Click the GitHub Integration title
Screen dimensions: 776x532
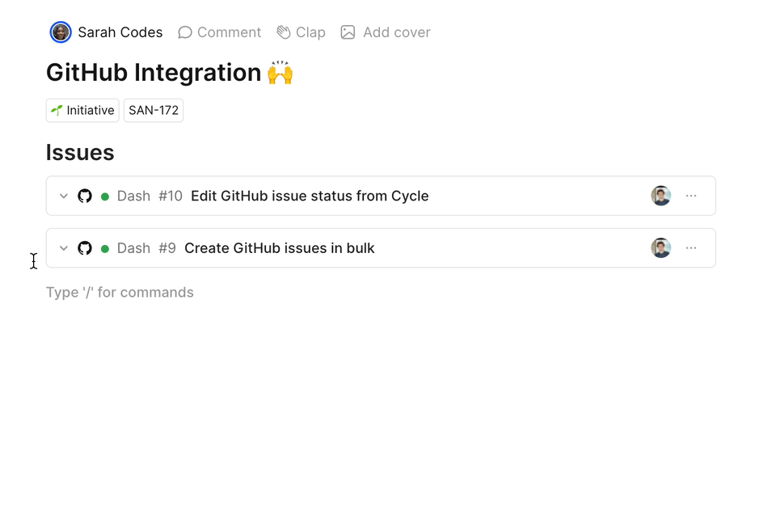(x=154, y=73)
